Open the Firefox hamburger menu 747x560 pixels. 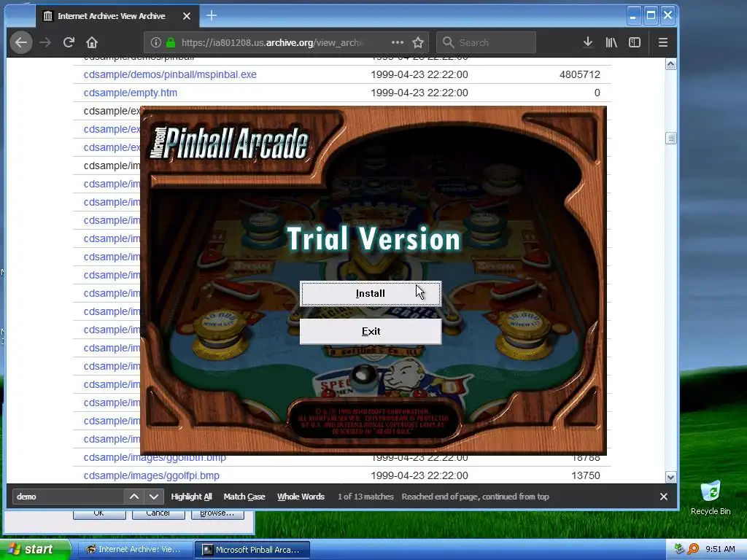(x=662, y=42)
